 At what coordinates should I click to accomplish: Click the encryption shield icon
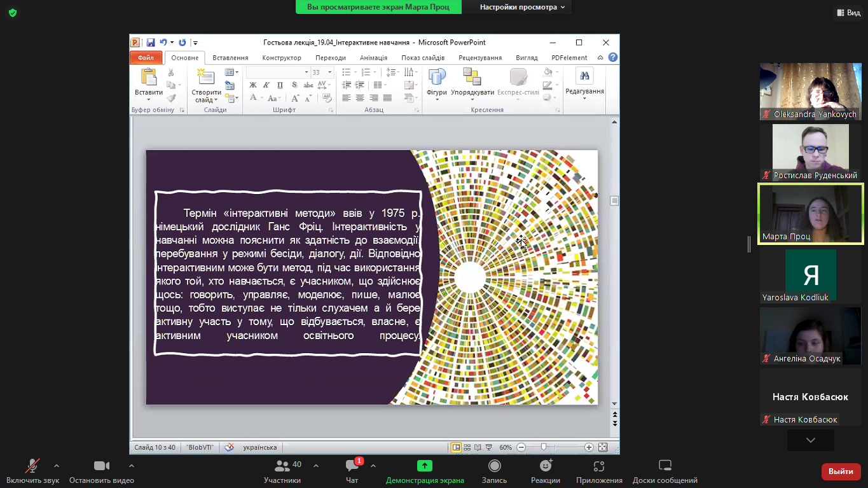pos(13,13)
